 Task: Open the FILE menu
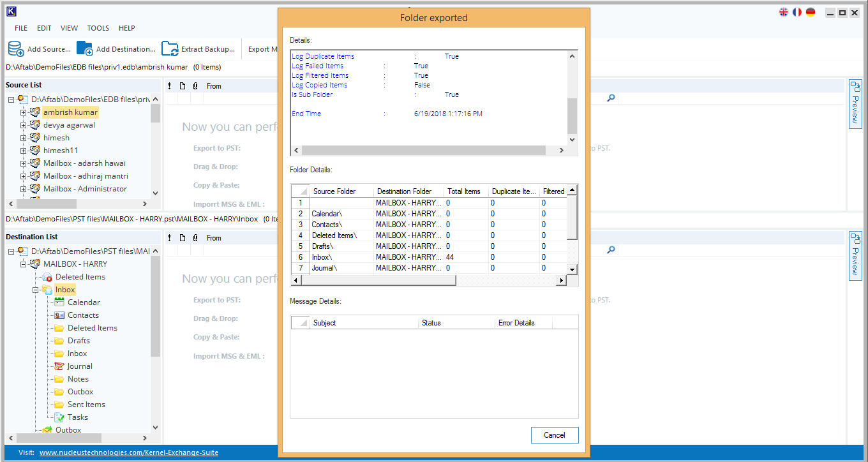[21, 28]
